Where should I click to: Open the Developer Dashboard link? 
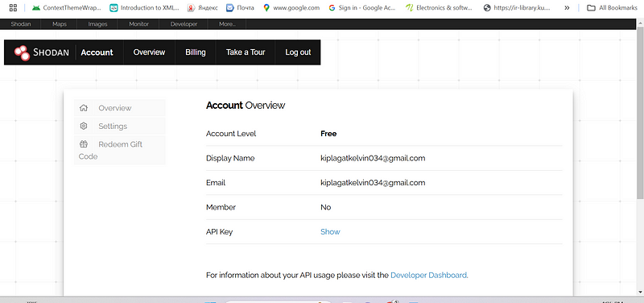point(428,275)
